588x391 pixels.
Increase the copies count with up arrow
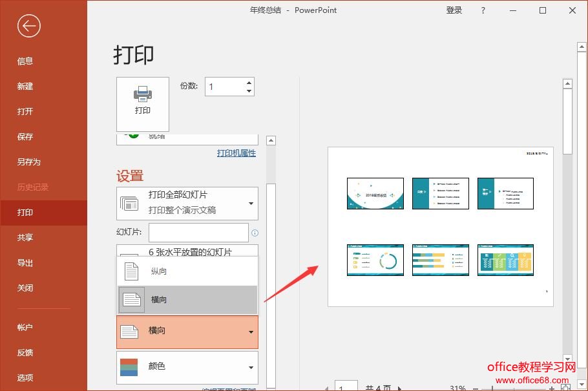point(249,82)
